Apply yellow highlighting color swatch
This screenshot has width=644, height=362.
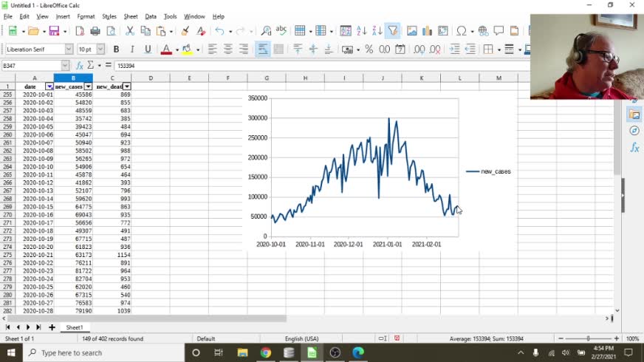pyautogui.click(x=187, y=49)
